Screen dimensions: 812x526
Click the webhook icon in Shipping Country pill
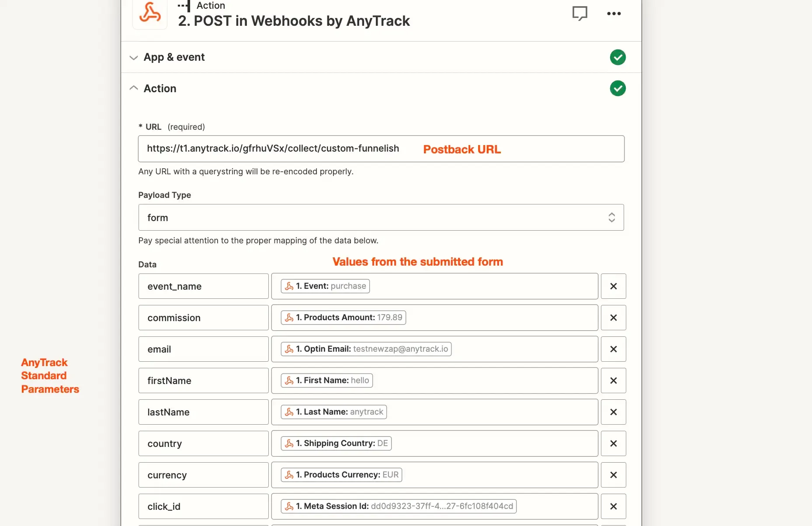click(x=289, y=443)
